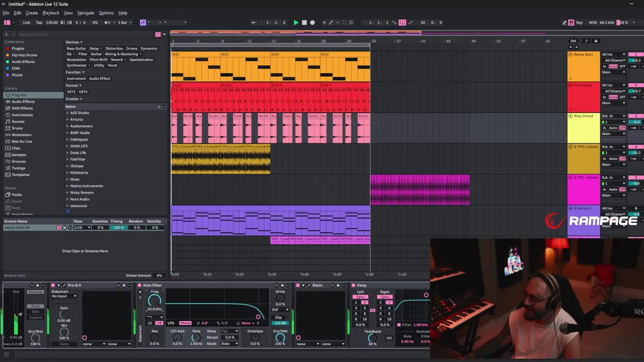Image resolution: width=644 pixels, height=362 pixels.
Task: Click the pink browser filter icon
Action: (158, 34)
